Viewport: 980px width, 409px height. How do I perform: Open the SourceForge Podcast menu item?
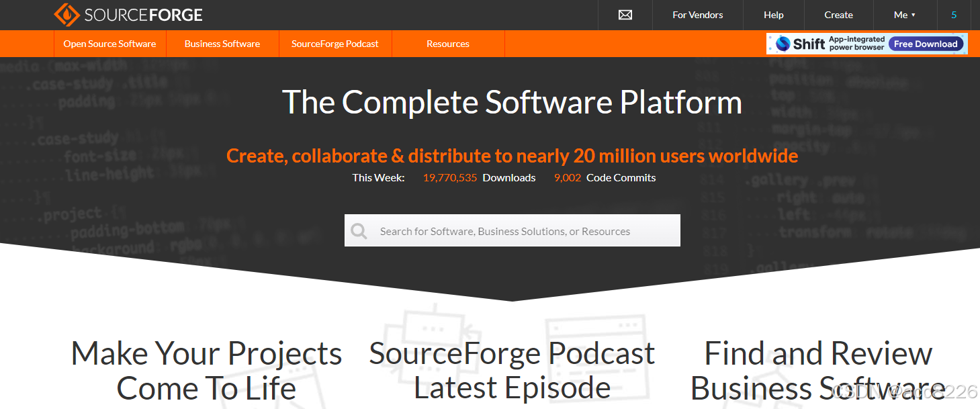(335, 44)
